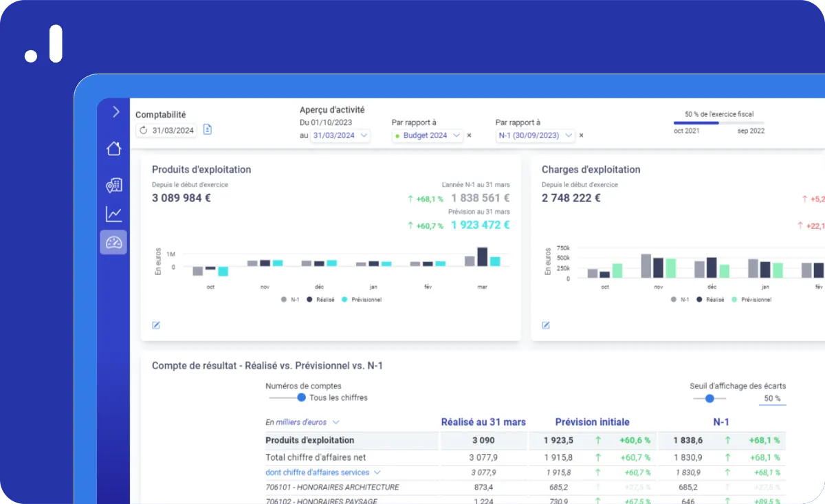The width and height of the screenshot is (825, 504).
Task: Toggle the Numéros de comptes switch
Action: point(288,397)
